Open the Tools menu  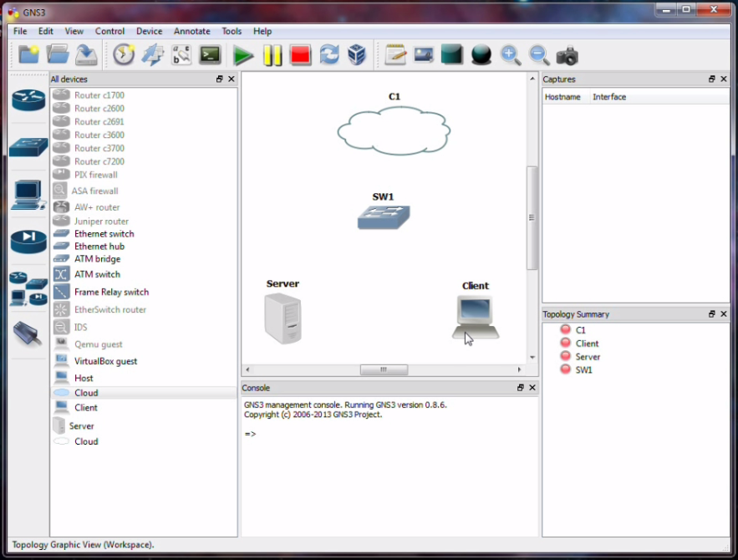click(x=232, y=31)
